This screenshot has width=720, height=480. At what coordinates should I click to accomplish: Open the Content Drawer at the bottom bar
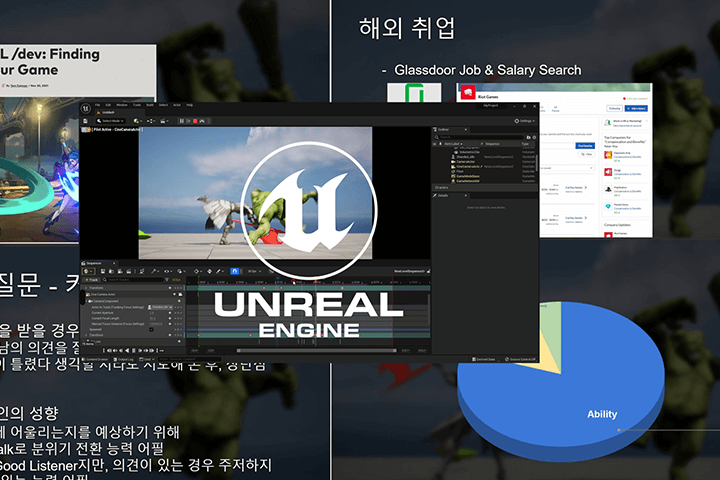(95, 359)
